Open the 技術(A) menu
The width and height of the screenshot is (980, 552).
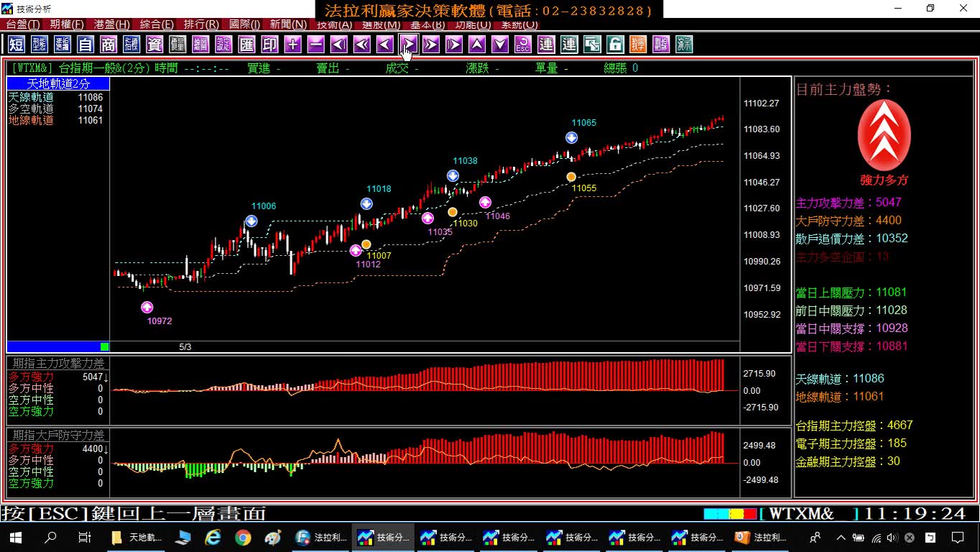tap(335, 24)
